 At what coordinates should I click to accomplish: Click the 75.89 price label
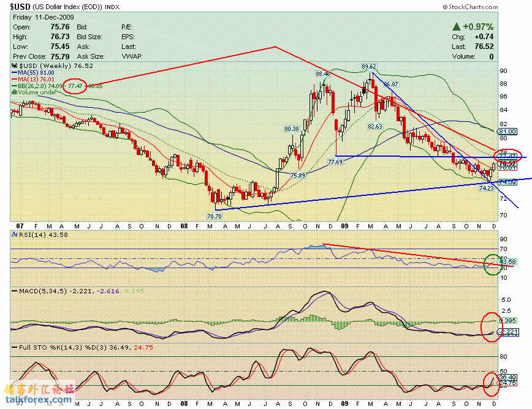(x=297, y=175)
